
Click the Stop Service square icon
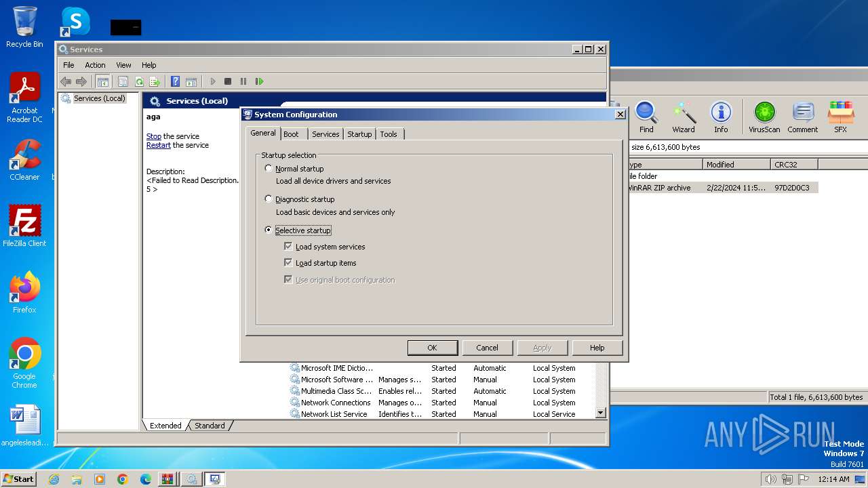[x=228, y=81]
